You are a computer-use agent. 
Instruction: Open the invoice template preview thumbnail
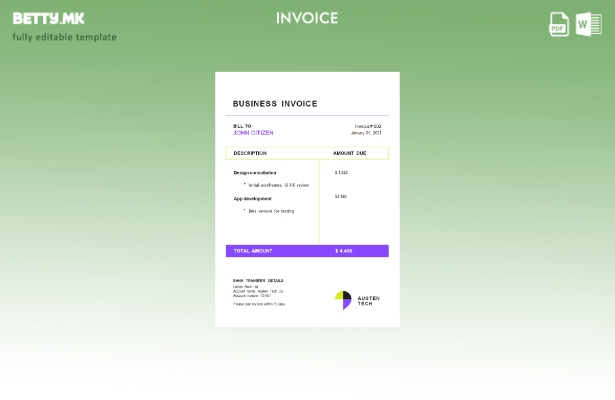(x=307, y=199)
